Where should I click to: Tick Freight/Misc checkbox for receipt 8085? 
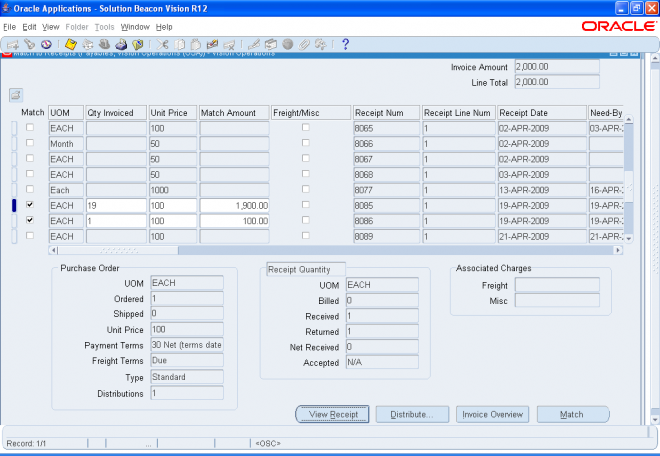[306, 205]
